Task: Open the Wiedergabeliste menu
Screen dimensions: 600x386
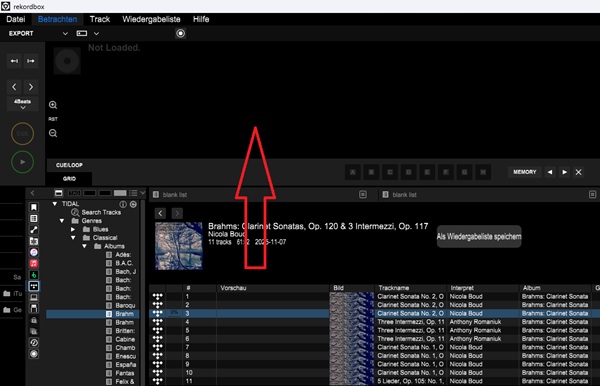Action: tap(151, 19)
